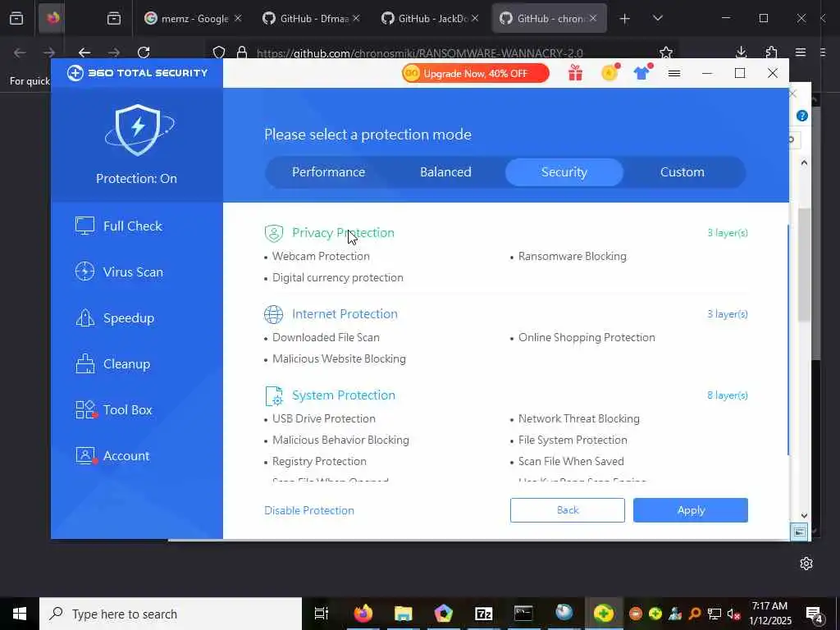Close the GitHub - chrono tab

593,18
